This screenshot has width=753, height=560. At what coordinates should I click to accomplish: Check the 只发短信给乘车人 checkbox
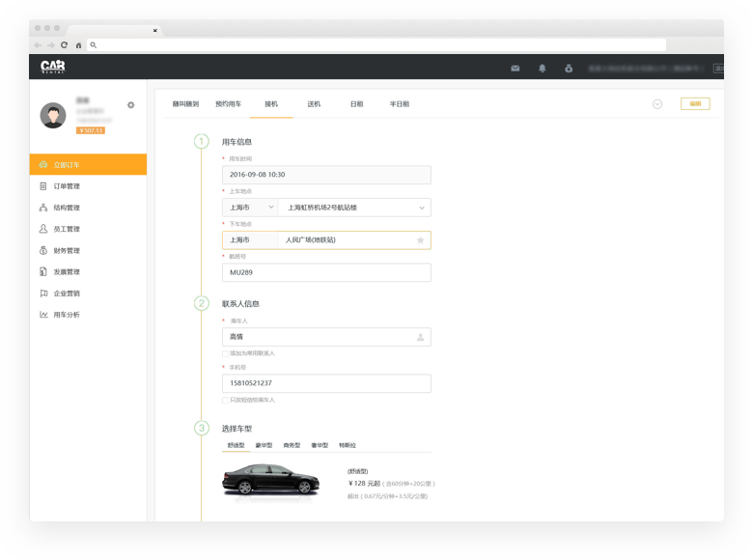[225, 400]
